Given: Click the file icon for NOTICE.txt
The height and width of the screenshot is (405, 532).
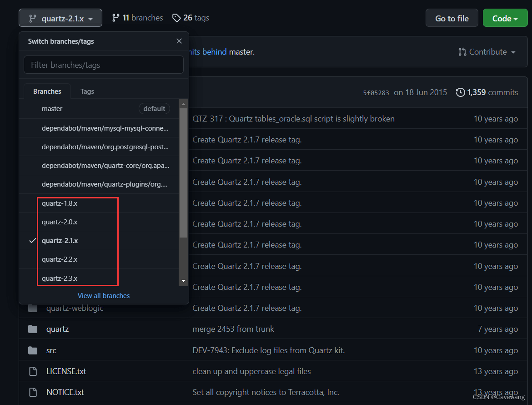Looking at the screenshot, I should pyautogui.click(x=33, y=392).
